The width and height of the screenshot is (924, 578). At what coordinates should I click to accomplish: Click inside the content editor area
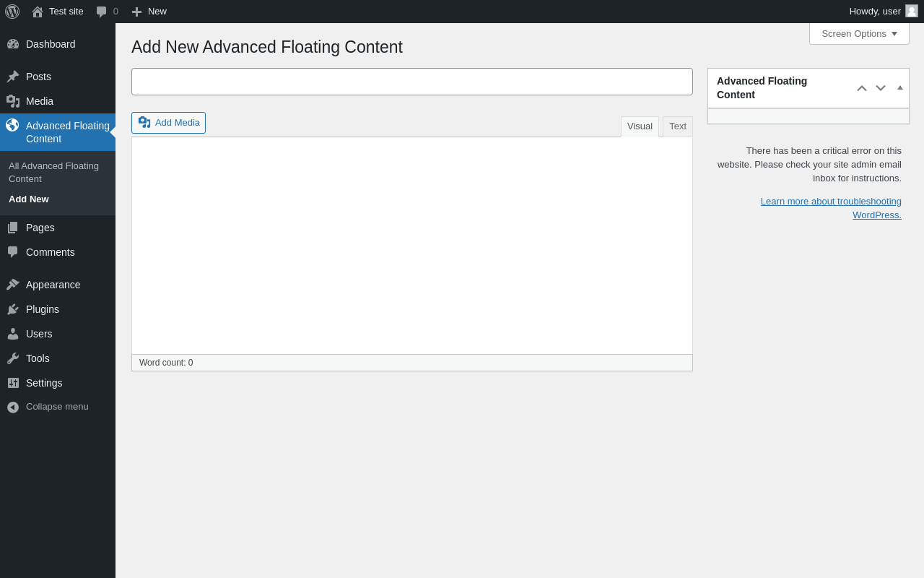click(x=412, y=246)
